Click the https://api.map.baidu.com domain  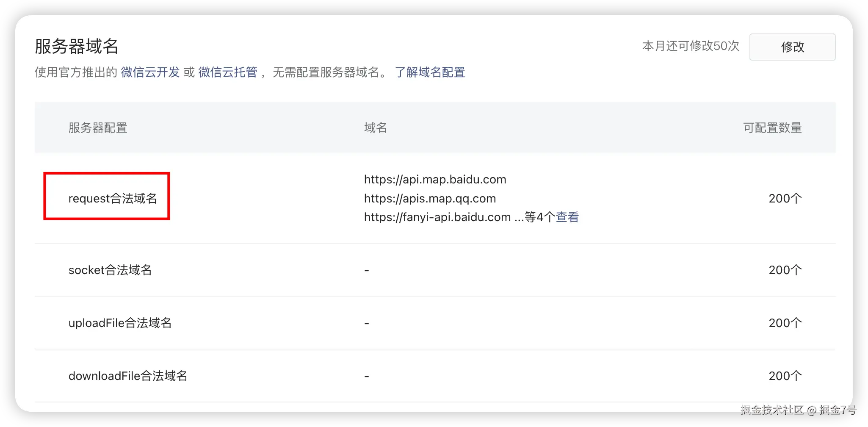point(435,180)
